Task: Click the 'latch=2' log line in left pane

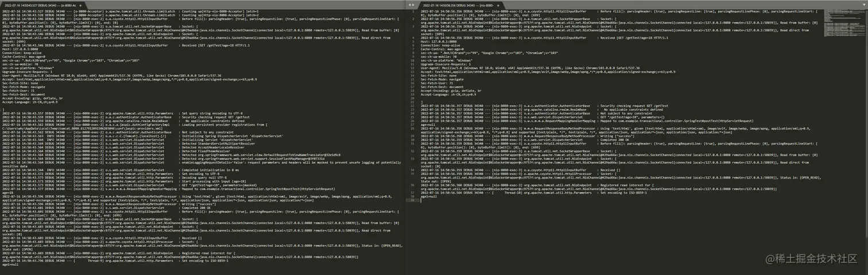Action: pos(130,15)
